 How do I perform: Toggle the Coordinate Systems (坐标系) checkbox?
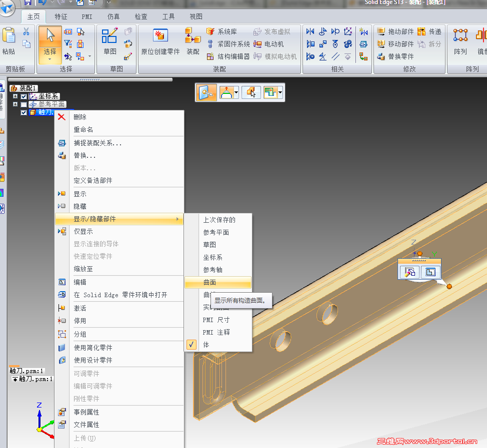tap(23, 96)
